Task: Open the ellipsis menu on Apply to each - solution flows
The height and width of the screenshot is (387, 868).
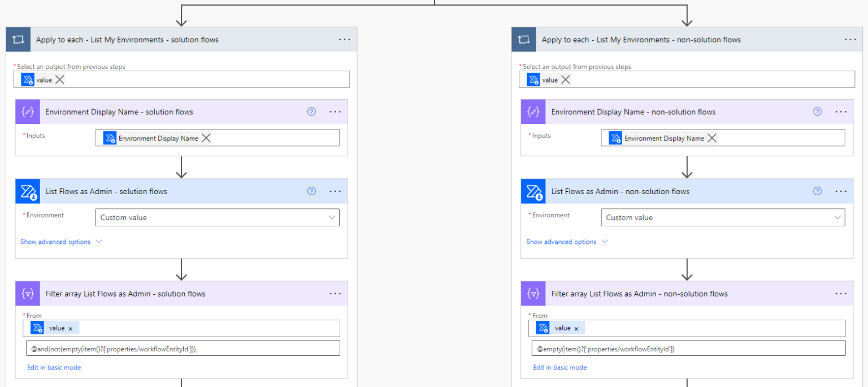Action: (x=344, y=39)
